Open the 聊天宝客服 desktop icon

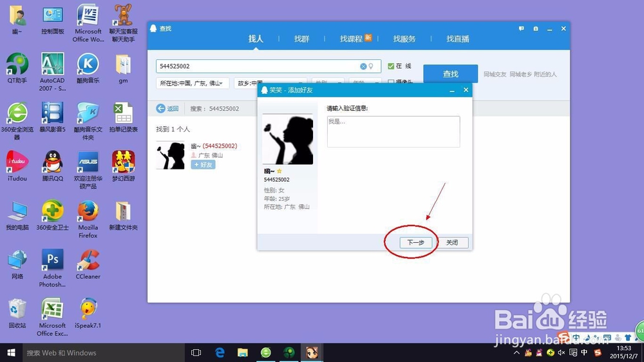pos(123,23)
